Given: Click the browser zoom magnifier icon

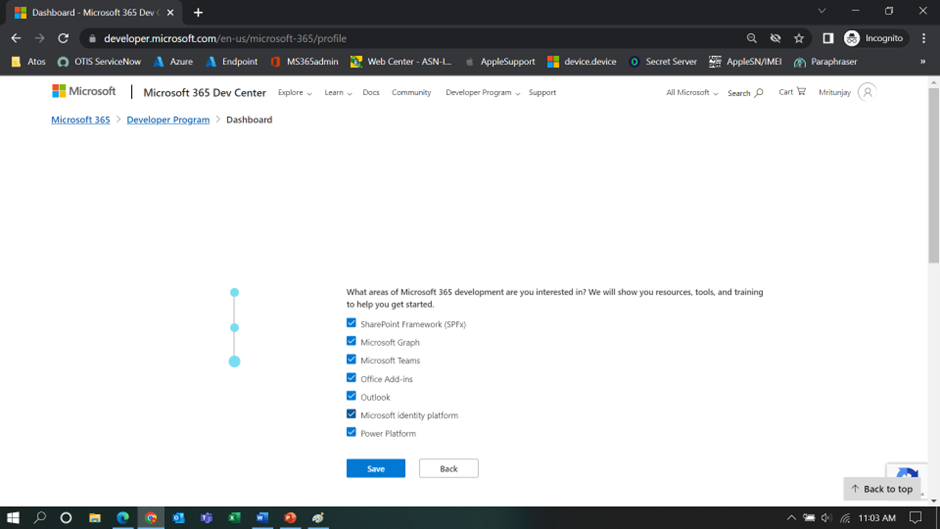Looking at the screenshot, I should click(x=751, y=38).
